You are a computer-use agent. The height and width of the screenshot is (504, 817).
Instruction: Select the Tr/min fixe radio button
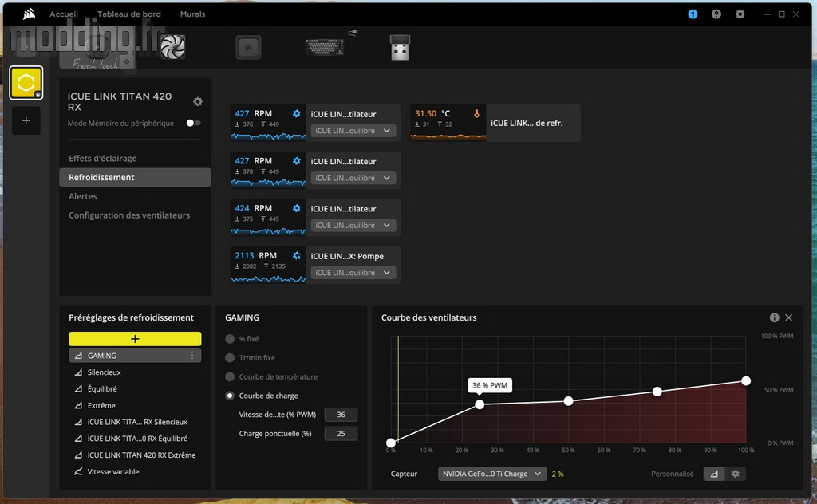[230, 358]
